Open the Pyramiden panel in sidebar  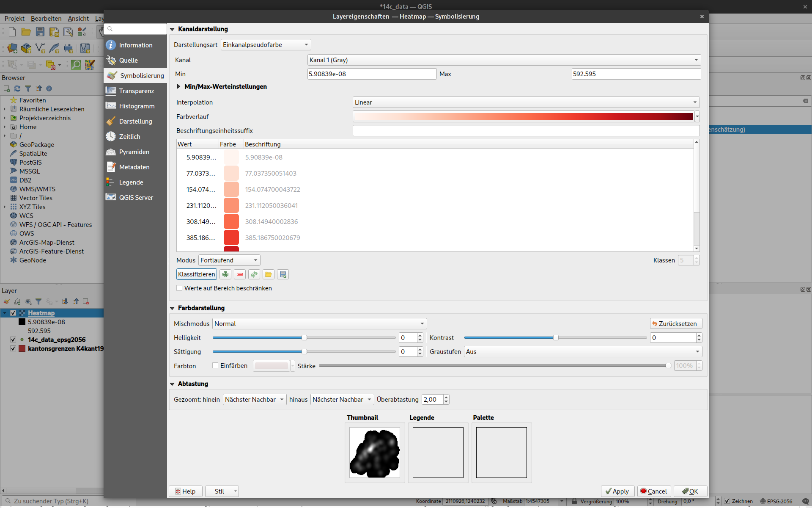tap(134, 152)
